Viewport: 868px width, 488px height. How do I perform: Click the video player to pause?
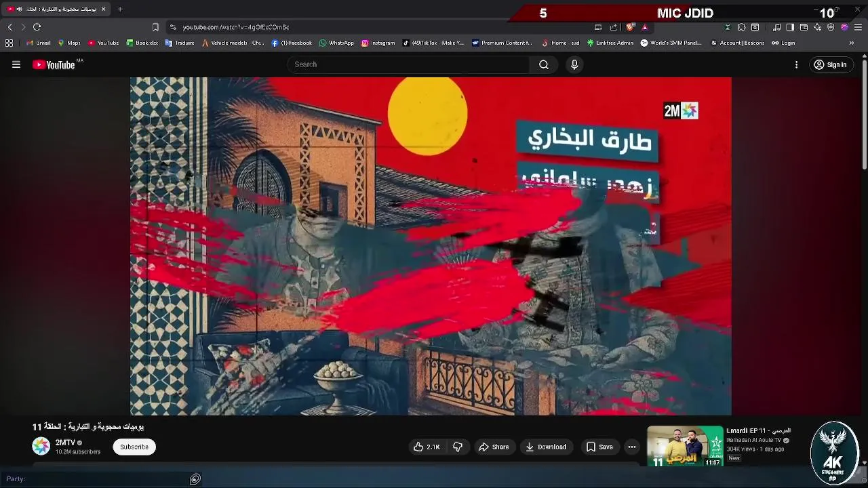point(431,246)
